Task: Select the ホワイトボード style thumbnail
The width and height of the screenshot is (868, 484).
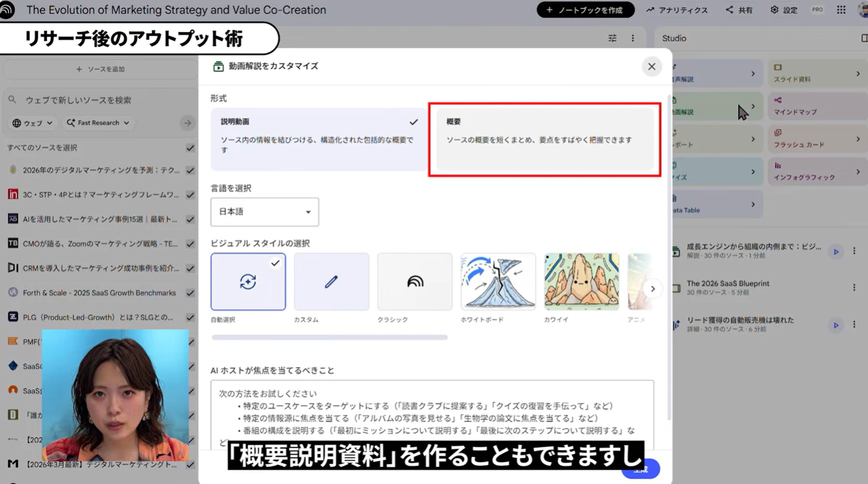Action: pos(498,282)
